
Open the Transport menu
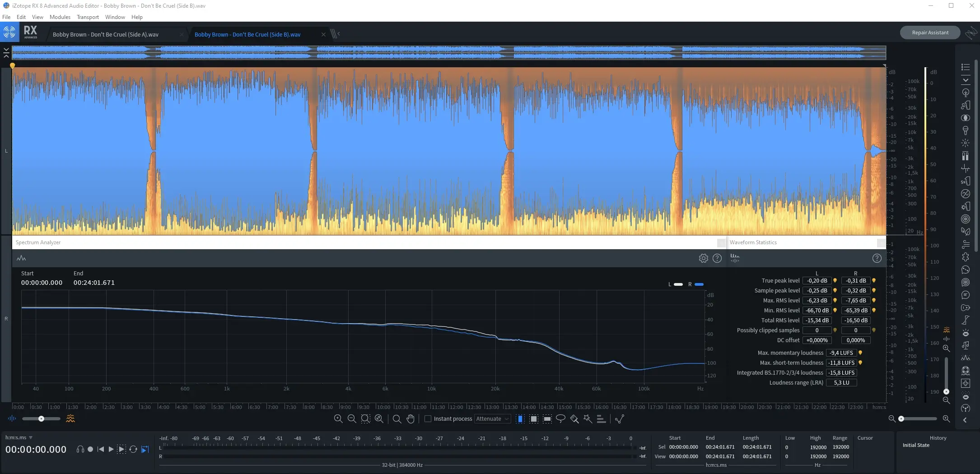tap(88, 17)
